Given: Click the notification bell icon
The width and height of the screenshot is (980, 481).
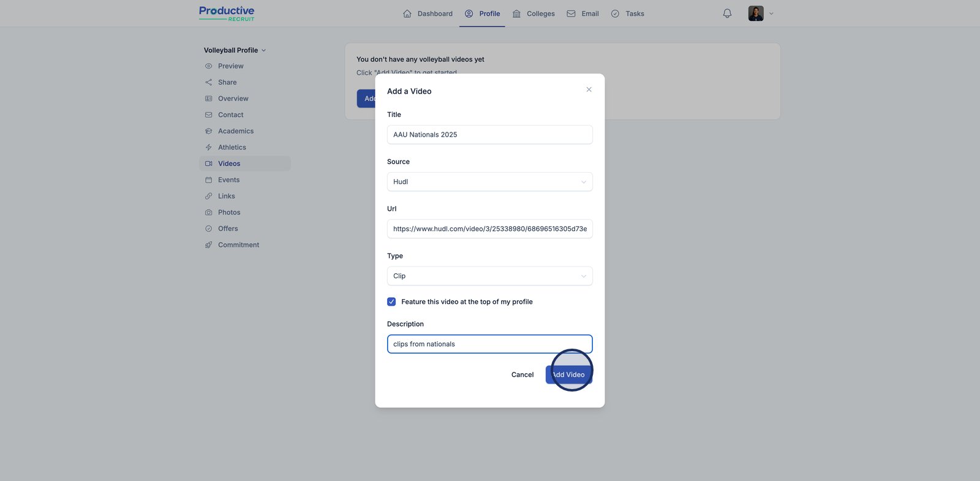Looking at the screenshot, I should point(727,13).
